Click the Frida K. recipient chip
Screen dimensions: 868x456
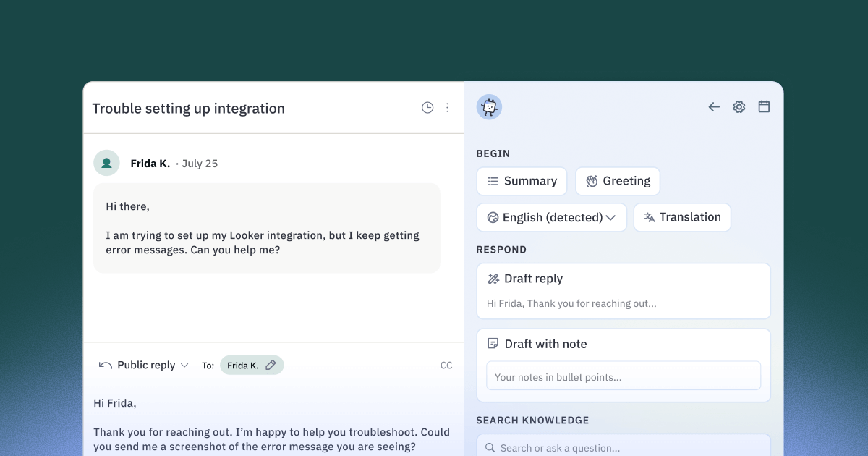coord(252,366)
